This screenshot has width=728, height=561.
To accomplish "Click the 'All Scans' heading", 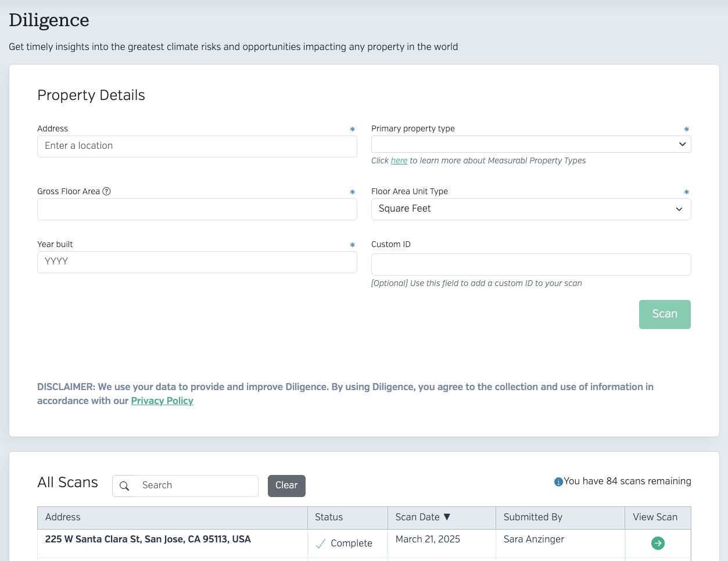I will pyautogui.click(x=67, y=483).
